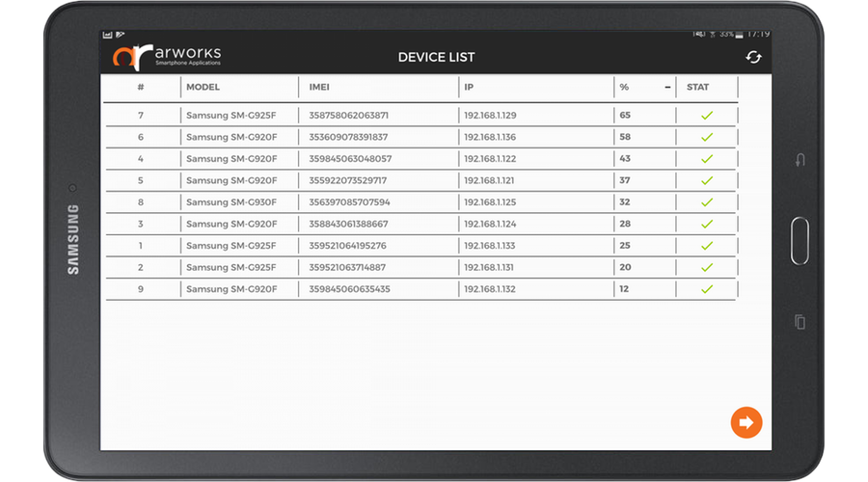Tap the orange next arrow button

click(746, 423)
